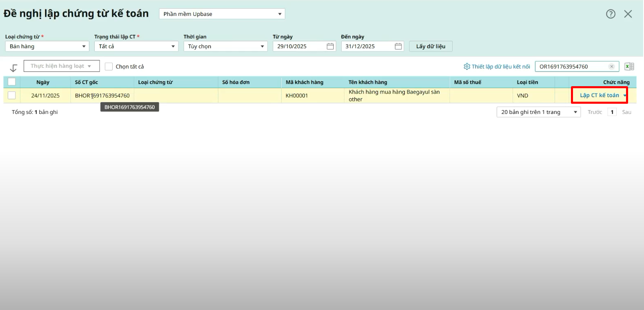Open the records per page dropdown
The height and width of the screenshot is (310, 644).
[x=538, y=112]
